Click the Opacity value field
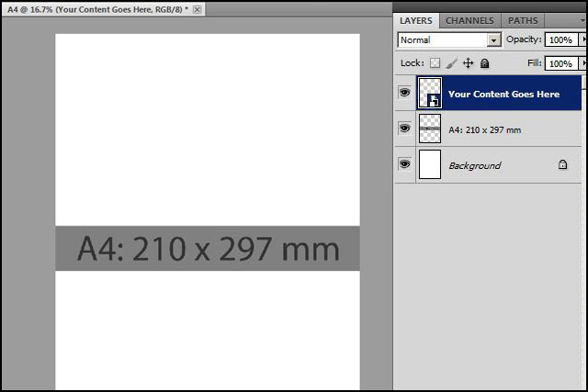Screen dimensions: 588x392 click(560, 40)
